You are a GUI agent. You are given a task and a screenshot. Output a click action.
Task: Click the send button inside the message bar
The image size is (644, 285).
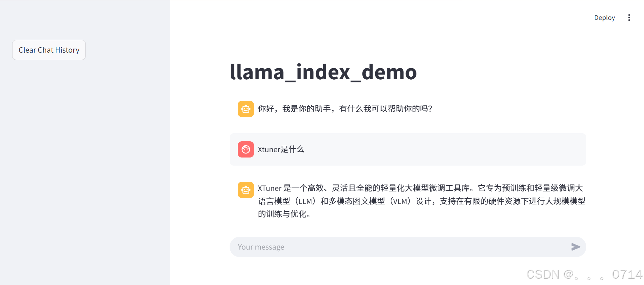point(576,247)
